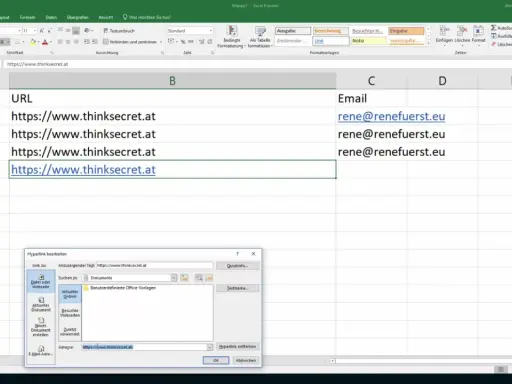Select 'E-Mail-Adresse' link type
Screen dimensions: 512x384
(41, 350)
